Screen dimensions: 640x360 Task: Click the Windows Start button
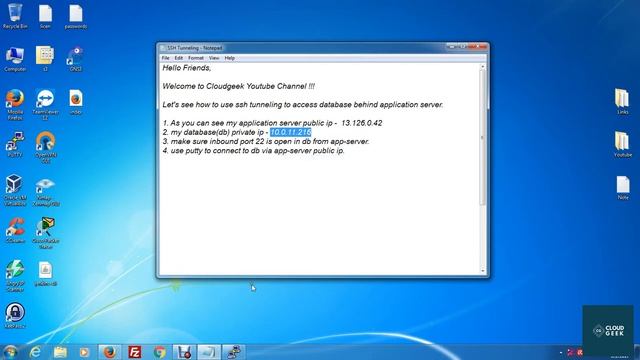tap(10, 352)
